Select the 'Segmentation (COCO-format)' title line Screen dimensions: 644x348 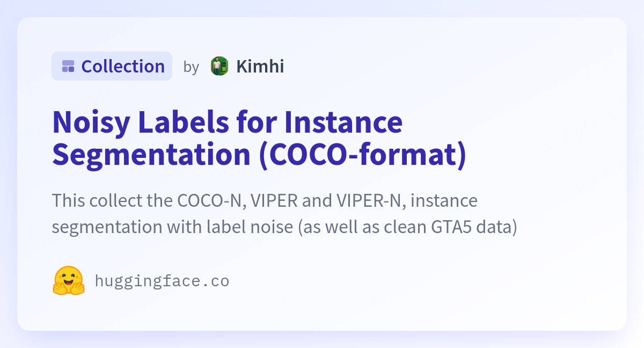(259, 154)
